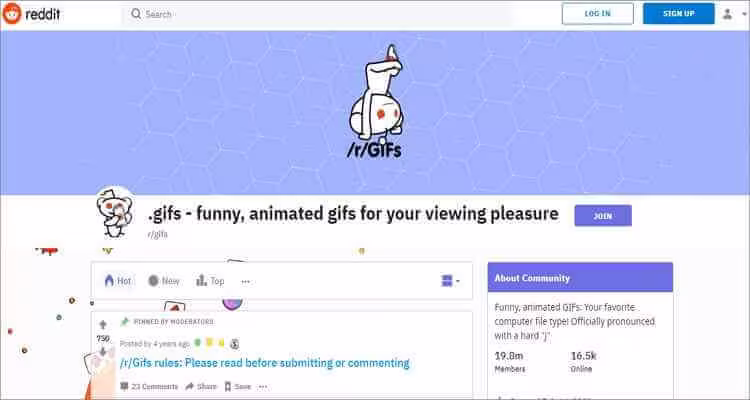
Task: Click the 19.8m members count
Action: click(x=508, y=356)
